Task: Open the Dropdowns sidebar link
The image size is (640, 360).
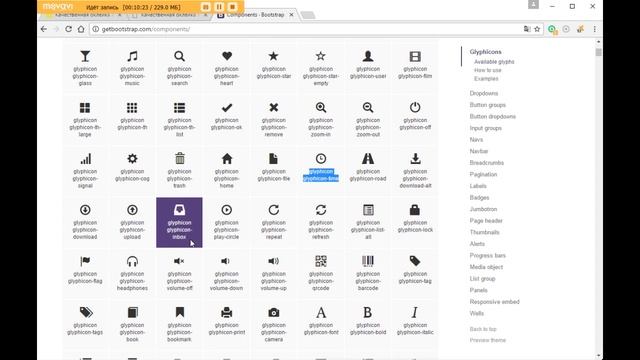Action: tap(484, 93)
